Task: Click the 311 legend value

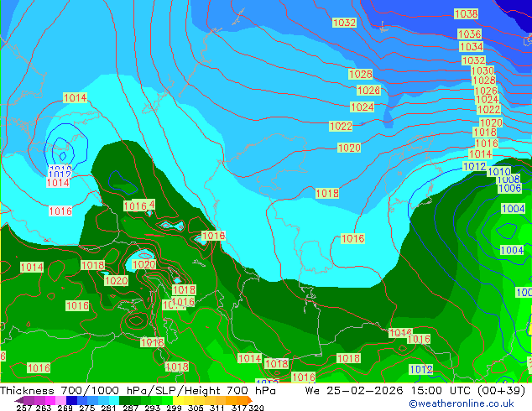Action: [x=217, y=408]
